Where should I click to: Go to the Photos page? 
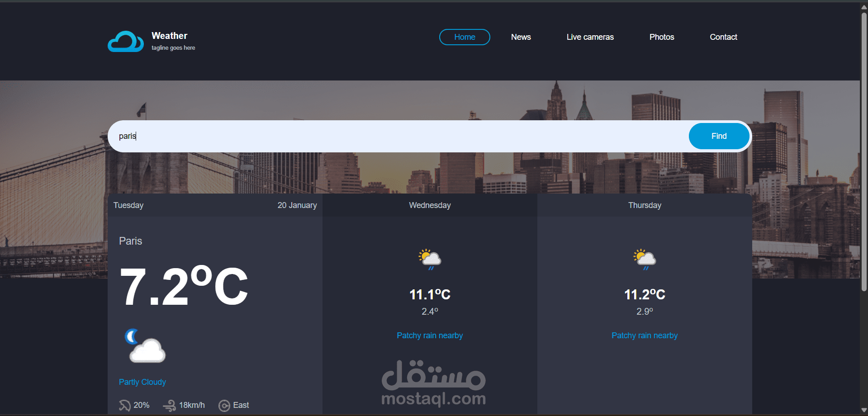click(662, 37)
